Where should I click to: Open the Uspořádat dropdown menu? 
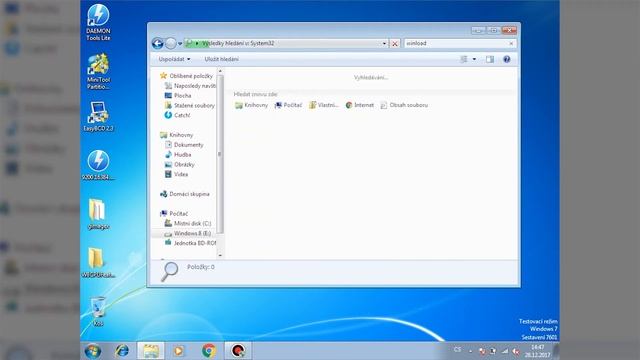(x=174, y=59)
